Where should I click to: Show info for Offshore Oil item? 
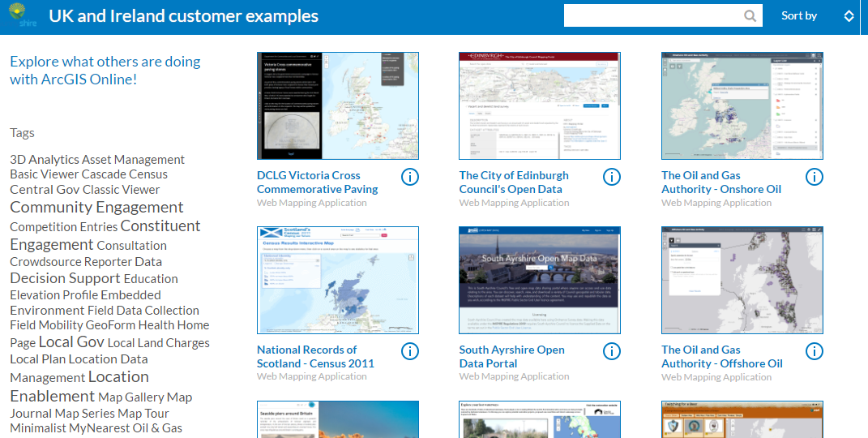tap(815, 351)
